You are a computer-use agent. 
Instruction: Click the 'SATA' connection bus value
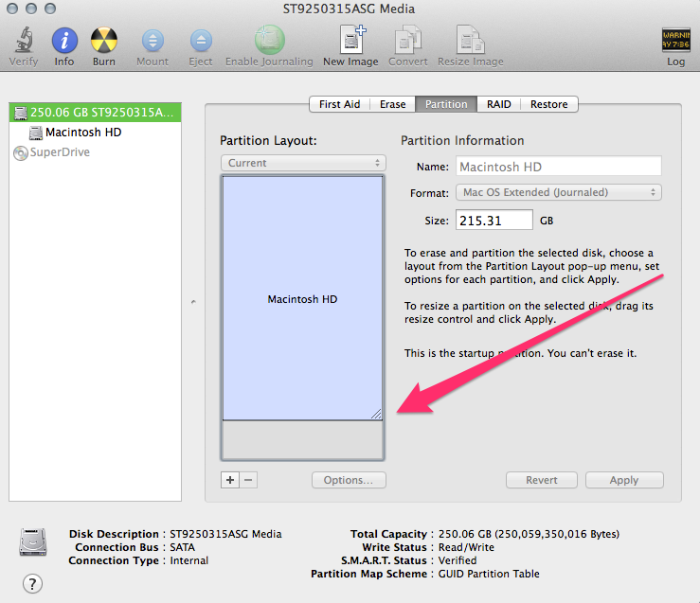182,547
